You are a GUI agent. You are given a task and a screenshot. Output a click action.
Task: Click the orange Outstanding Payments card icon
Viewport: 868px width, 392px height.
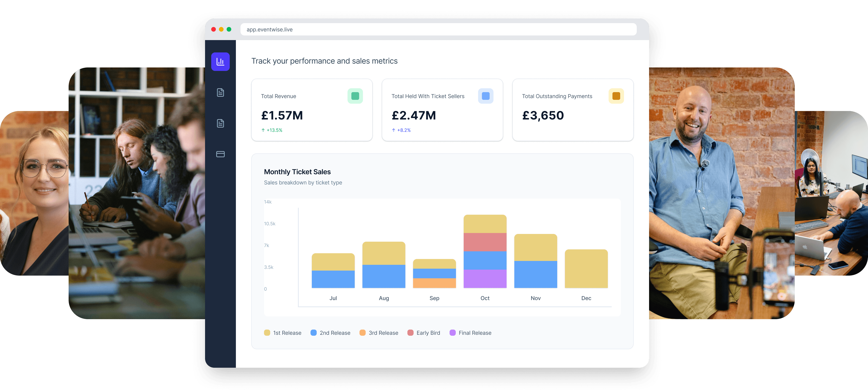(x=616, y=96)
